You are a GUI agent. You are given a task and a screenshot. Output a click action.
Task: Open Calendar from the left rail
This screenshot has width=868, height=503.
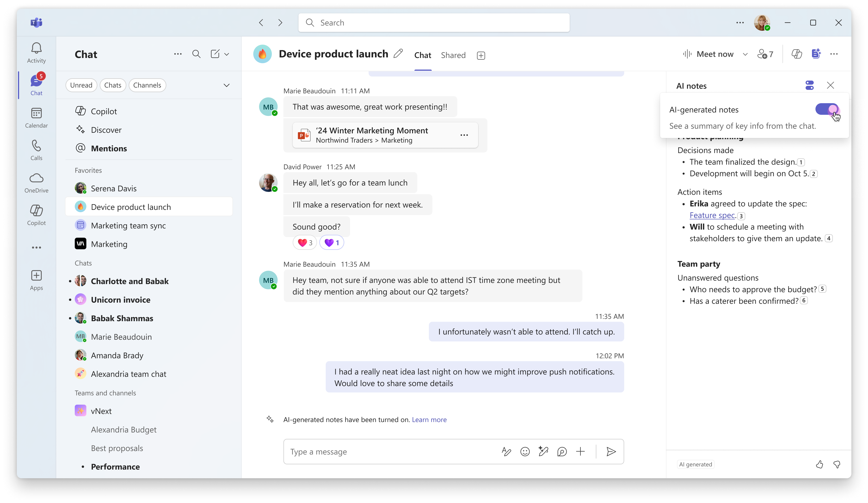click(36, 118)
